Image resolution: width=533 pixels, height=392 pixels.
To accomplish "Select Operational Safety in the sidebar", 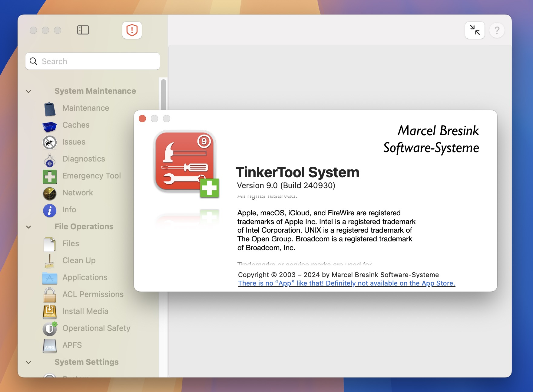I will click(x=96, y=328).
